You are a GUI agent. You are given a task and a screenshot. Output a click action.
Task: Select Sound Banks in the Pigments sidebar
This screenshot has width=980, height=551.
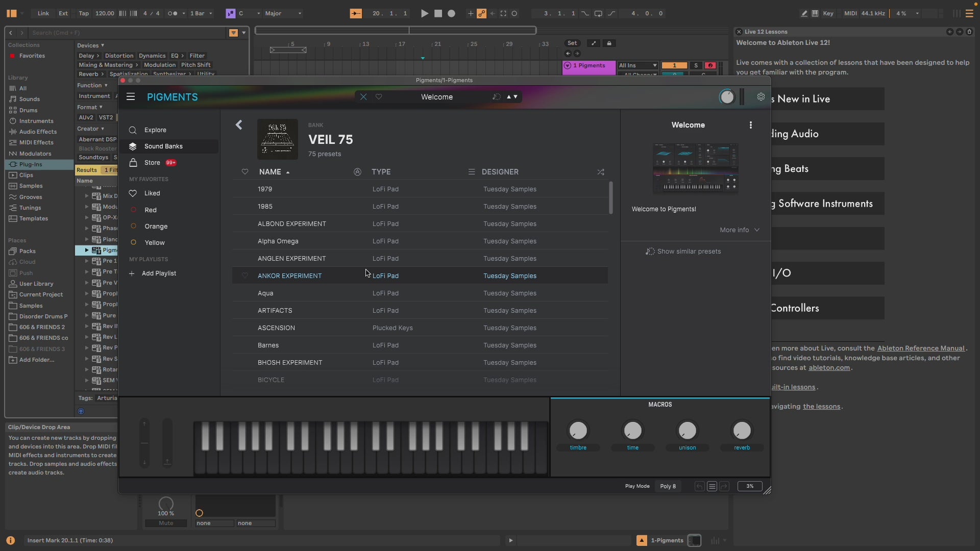[162, 146]
